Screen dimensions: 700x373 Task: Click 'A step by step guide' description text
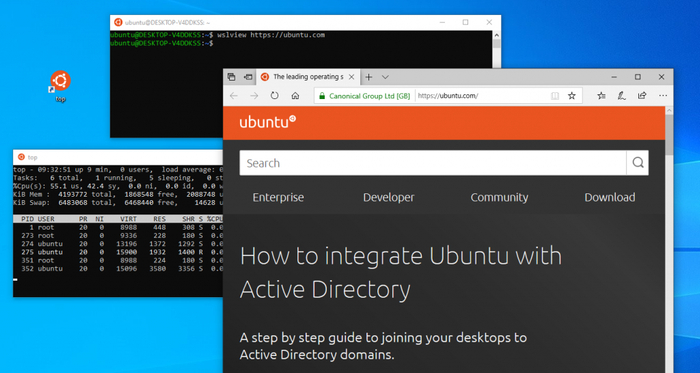click(383, 346)
